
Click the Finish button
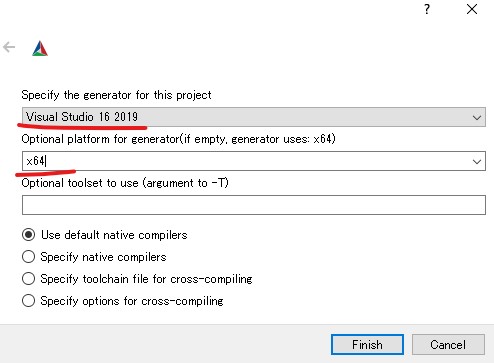[x=367, y=345]
